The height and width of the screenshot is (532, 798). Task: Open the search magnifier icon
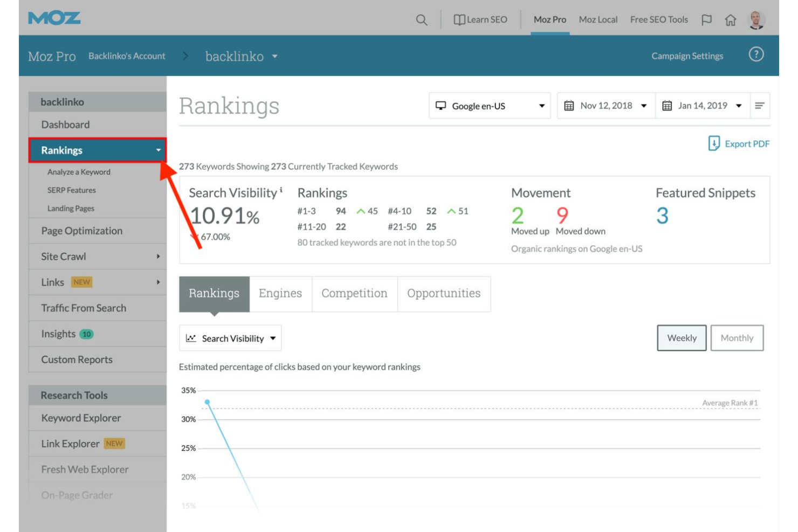[x=422, y=20]
